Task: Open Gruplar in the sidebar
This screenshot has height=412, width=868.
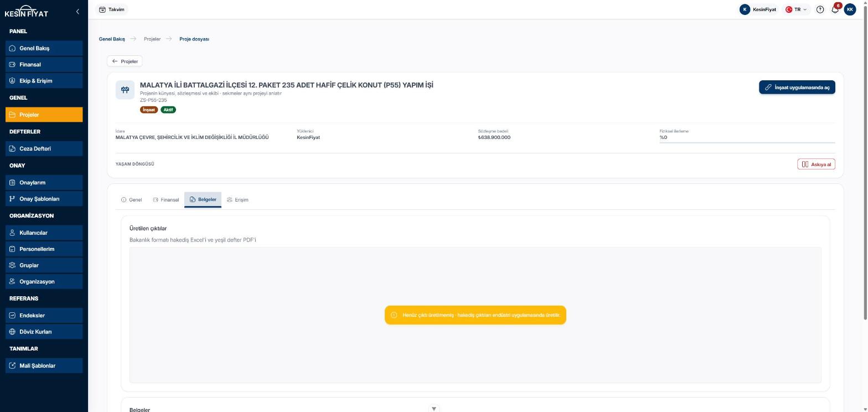Action: [44, 265]
